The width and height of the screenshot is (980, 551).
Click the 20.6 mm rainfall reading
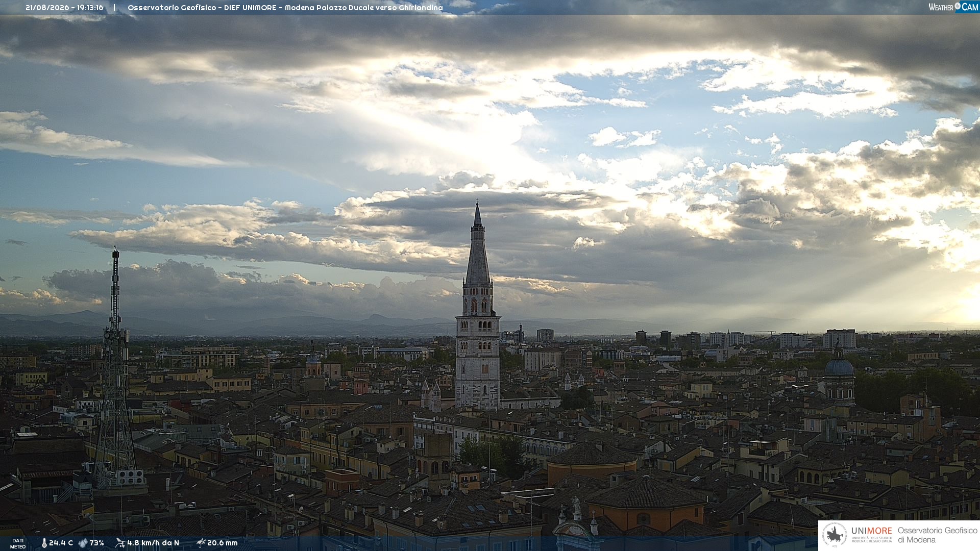tap(223, 543)
